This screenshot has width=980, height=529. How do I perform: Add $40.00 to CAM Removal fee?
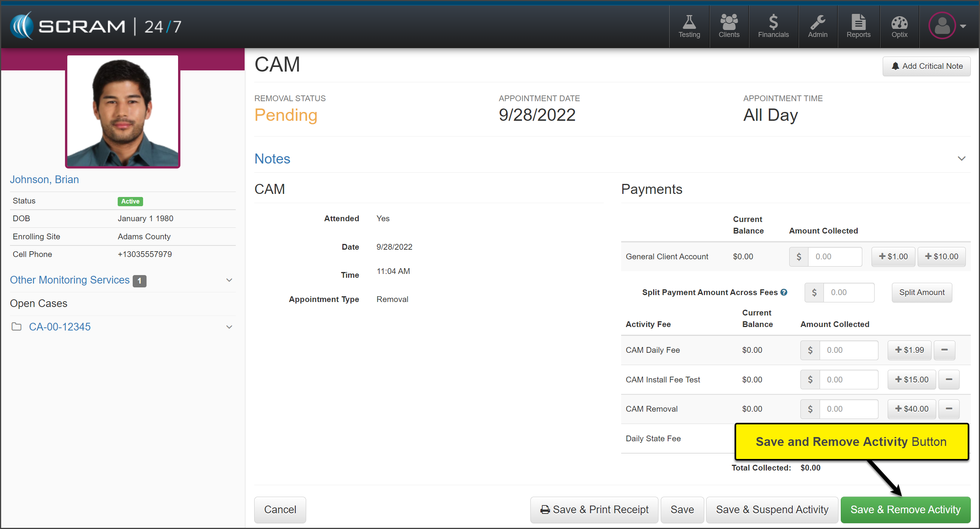(x=912, y=409)
